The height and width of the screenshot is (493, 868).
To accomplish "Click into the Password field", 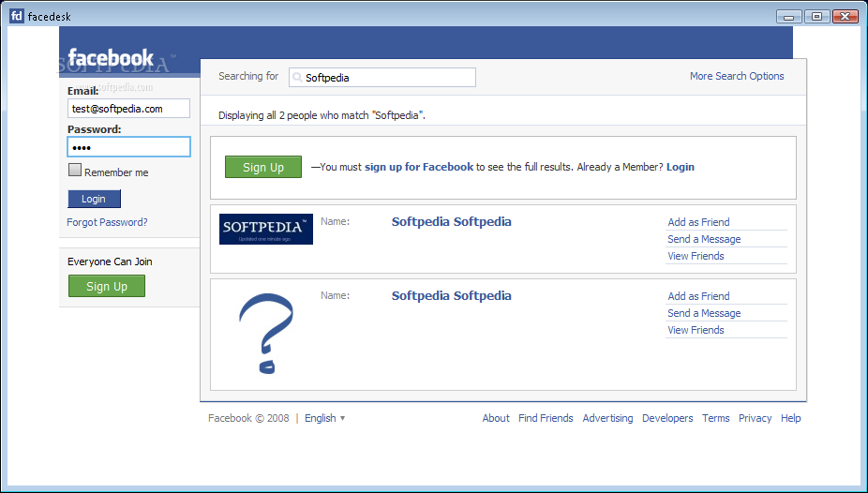I will [x=128, y=147].
